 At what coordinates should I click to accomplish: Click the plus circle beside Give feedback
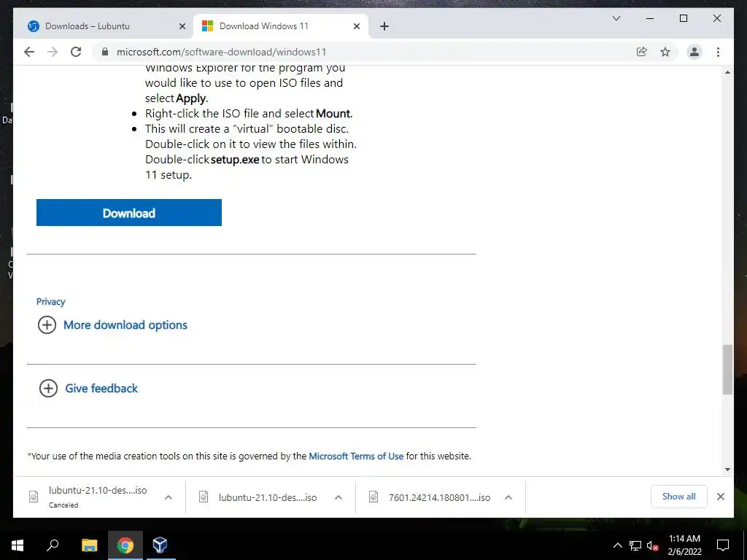pyautogui.click(x=48, y=388)
